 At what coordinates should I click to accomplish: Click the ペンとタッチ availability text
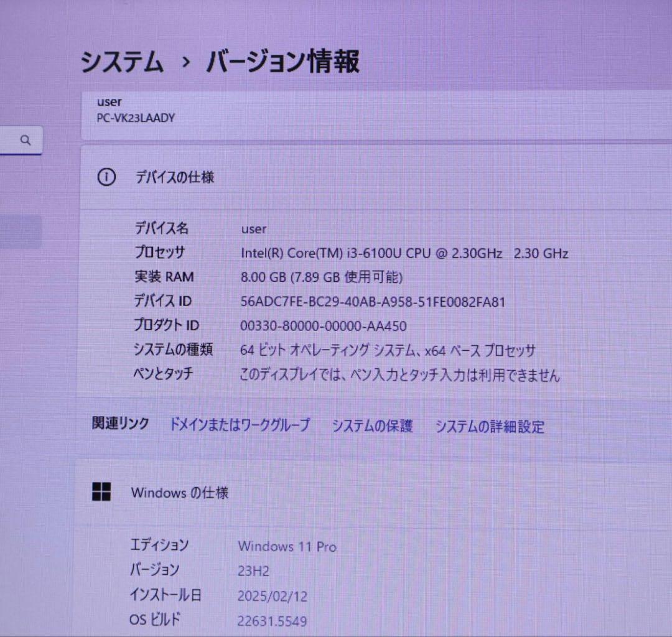pos(399,375)
